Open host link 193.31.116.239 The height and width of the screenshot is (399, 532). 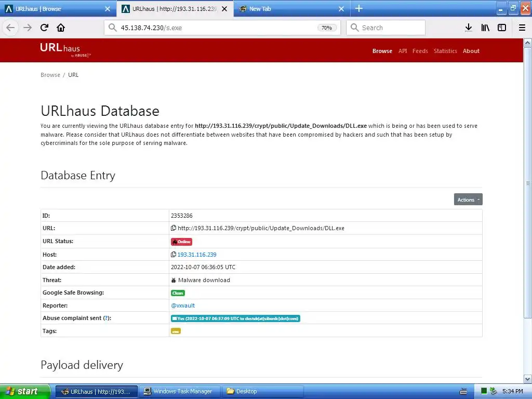[x=197, y=255]
